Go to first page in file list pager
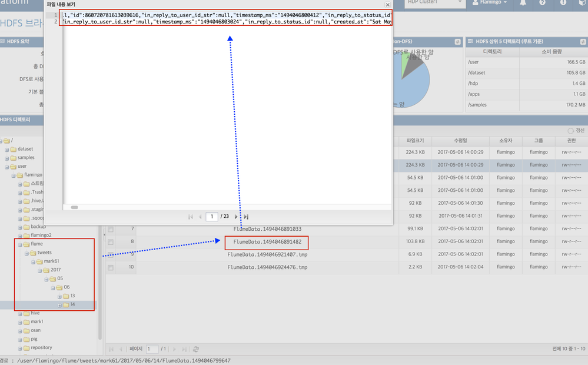 point(111,349)
